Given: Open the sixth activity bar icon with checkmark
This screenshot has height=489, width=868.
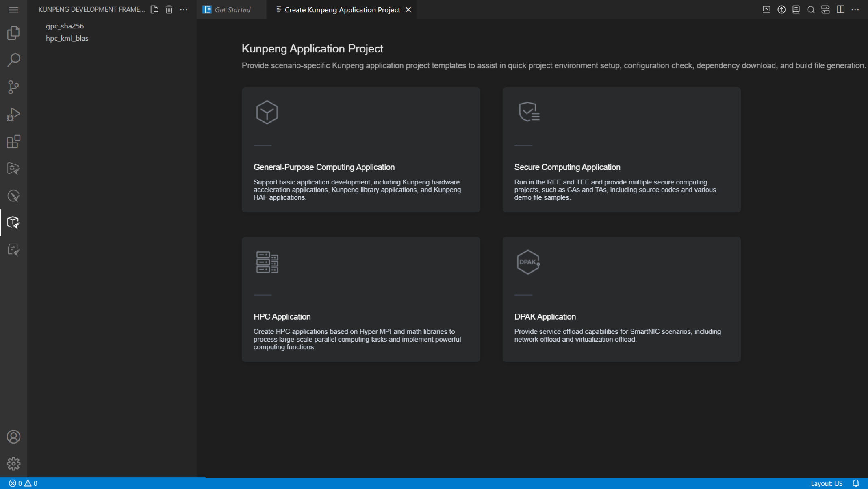Looking at the screenshot, I should coord(13,169).
